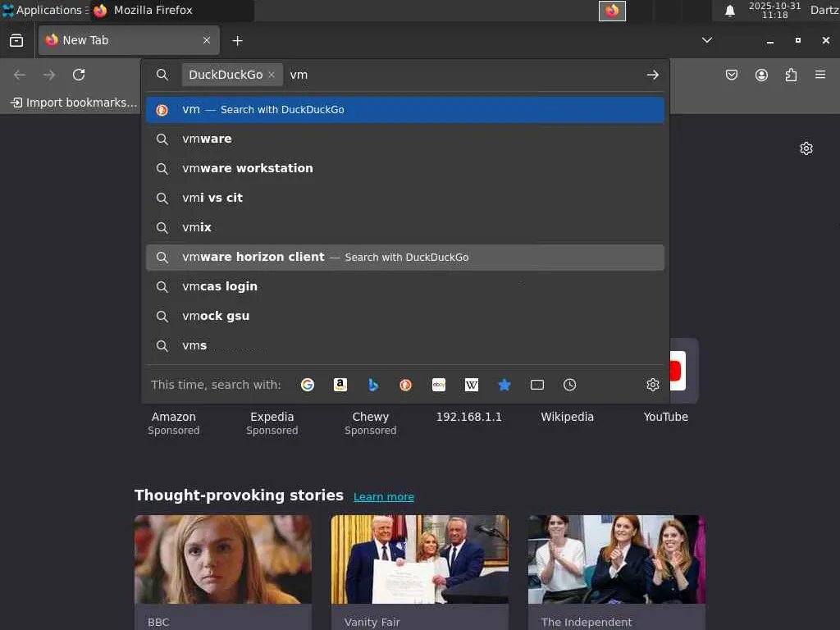Click in the address bar text 'vm'
840x630 pixels.
pyautogui.click(x=299, y=75)
